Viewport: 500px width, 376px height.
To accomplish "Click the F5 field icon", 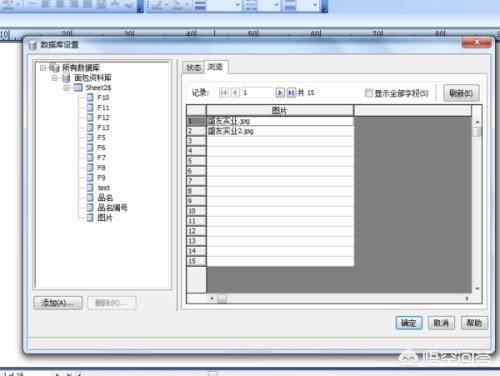I will tap(90, 137).
